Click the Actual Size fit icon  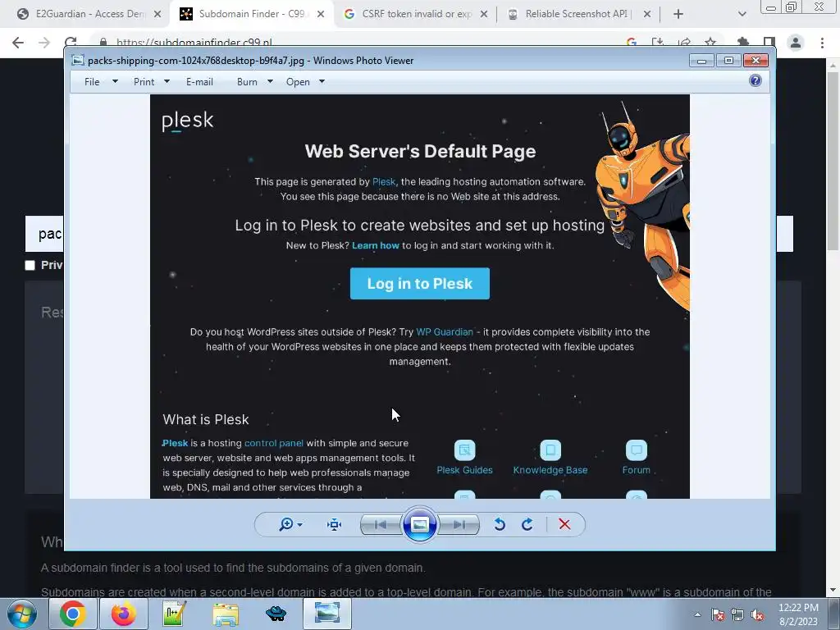tap(335, 524)
